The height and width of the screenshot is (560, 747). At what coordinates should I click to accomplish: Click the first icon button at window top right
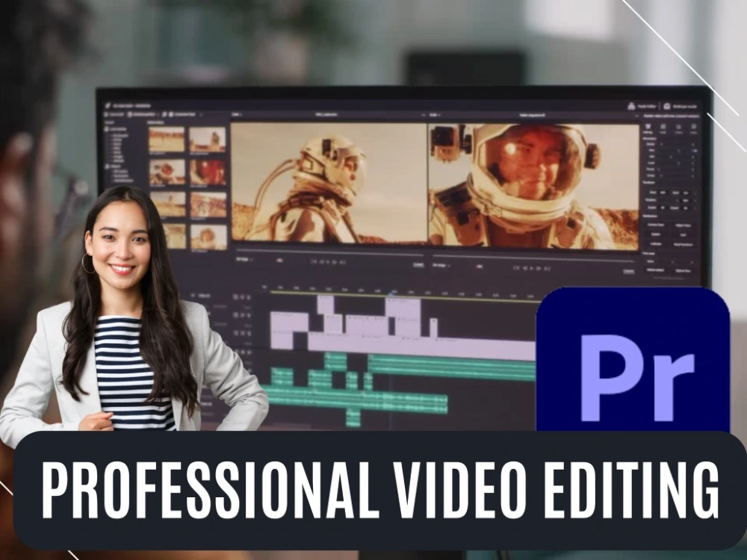(x=631, y=106)
